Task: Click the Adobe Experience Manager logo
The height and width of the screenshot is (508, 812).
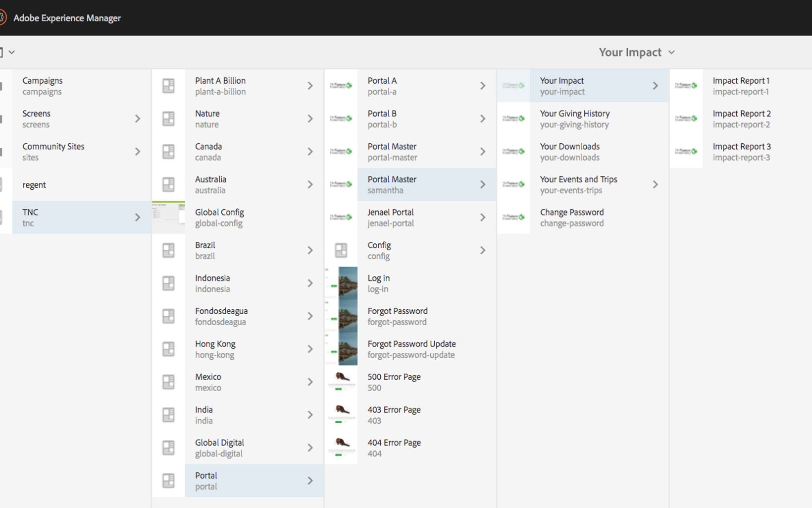Action: [3, 18]
